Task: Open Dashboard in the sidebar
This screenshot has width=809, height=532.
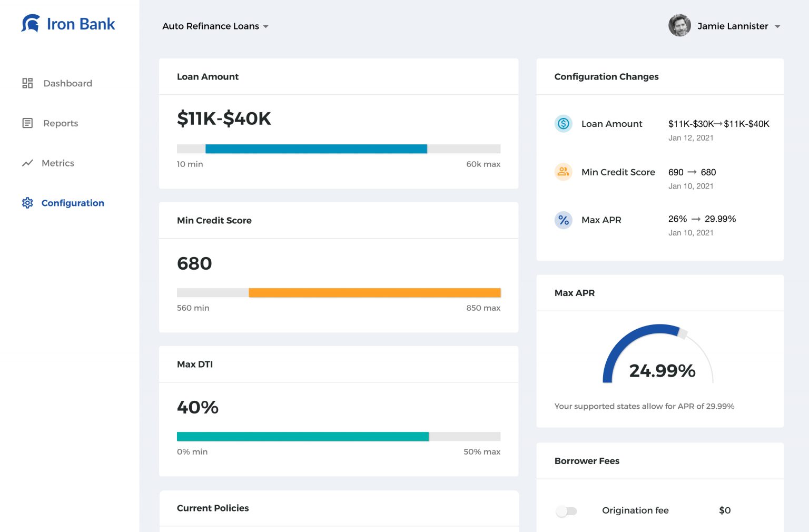Action: pos(57,83)
